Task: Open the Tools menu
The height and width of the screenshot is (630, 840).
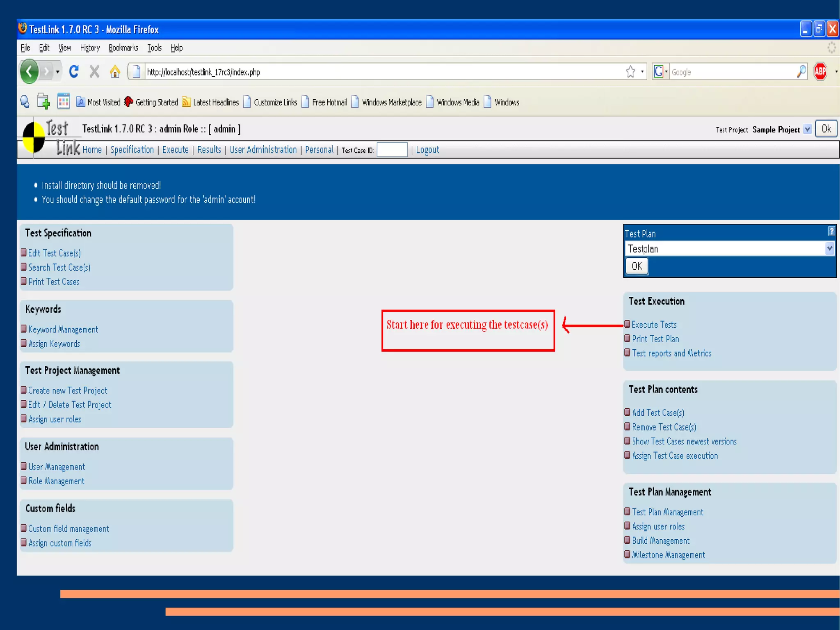Action: tap(155, 48)
